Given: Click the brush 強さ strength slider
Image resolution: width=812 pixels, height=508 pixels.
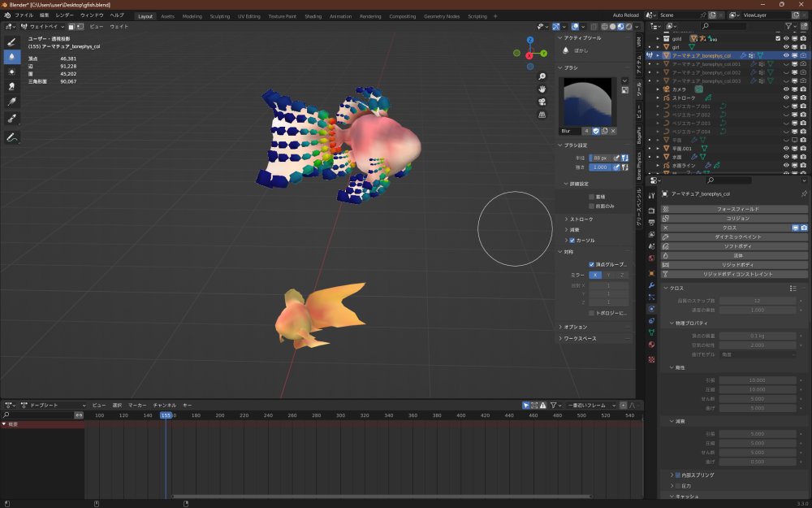Looking at the screenshot, I should tap(600, 167).
